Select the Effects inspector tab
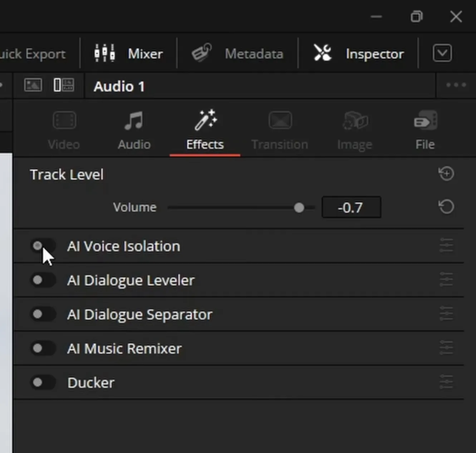 [205, 130]
